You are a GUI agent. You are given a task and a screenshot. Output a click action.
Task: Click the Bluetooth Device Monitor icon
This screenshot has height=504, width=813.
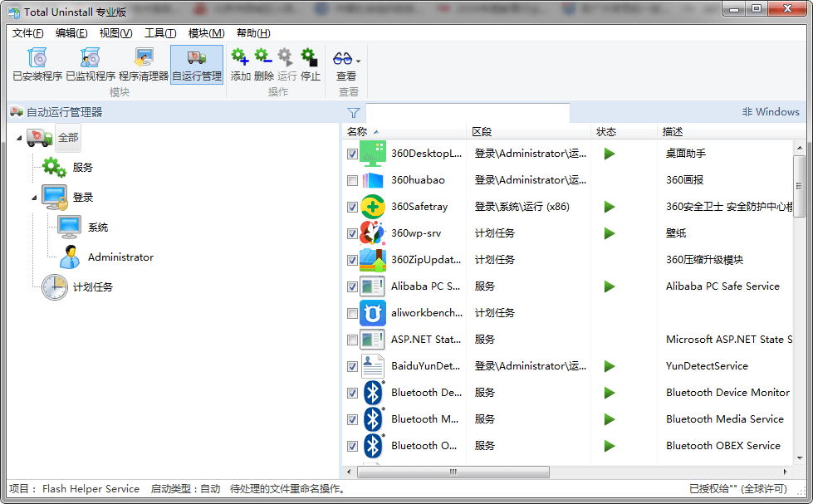(x=372, y=393)
